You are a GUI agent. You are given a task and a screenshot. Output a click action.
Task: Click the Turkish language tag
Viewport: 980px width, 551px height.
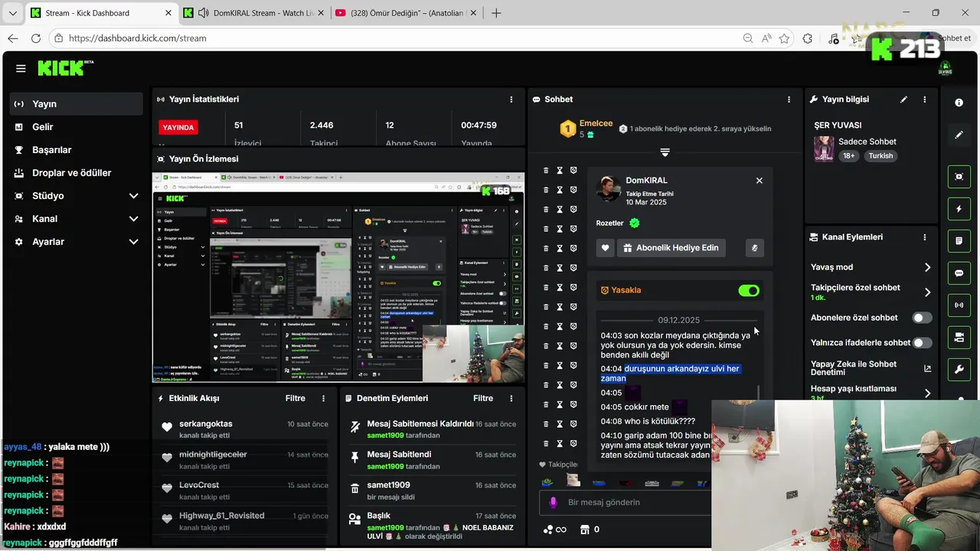click(x=880, y=155)
